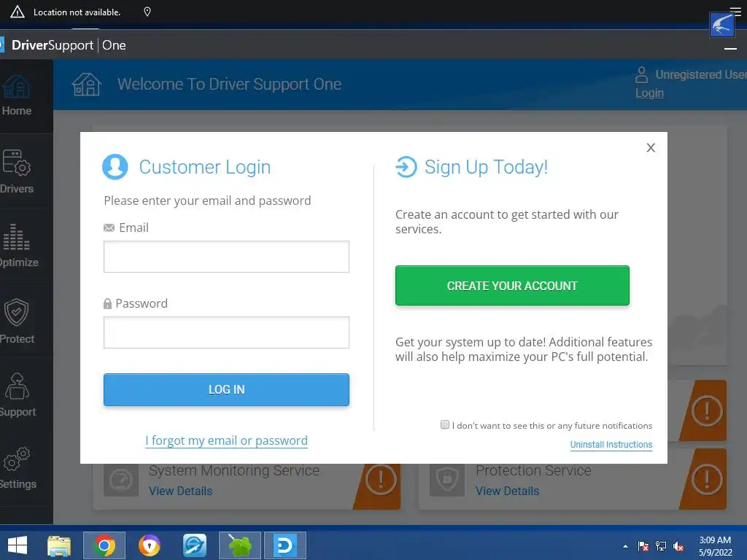Viewport: 747px width, 560px height.
Task: Open the hamburger menu at top right
Action: coord(735,10)
